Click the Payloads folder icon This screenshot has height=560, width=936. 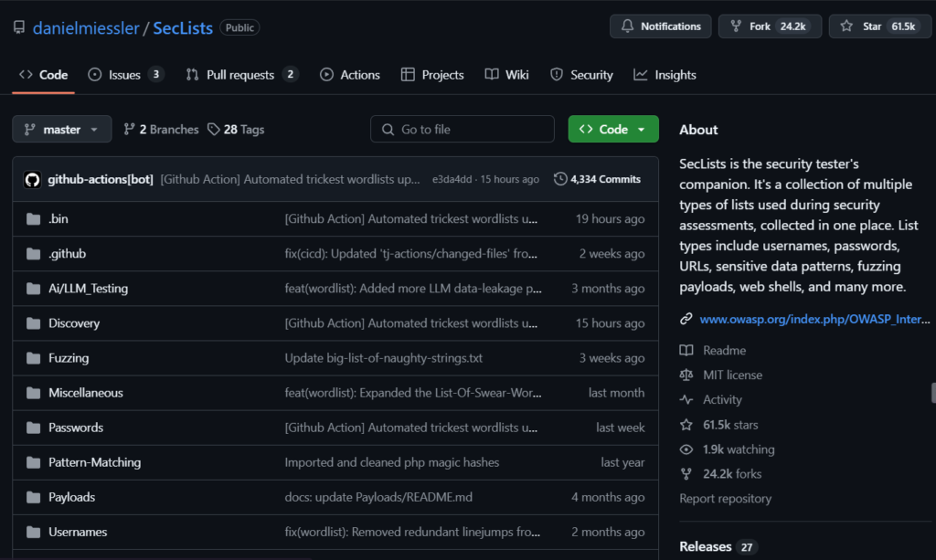point(34,497)
